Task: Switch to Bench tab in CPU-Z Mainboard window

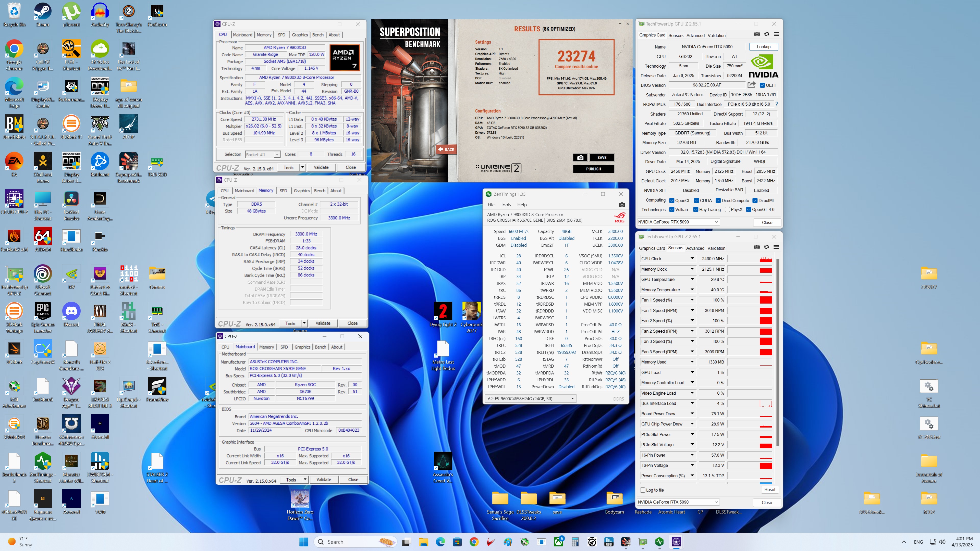Action: [320, 347]
